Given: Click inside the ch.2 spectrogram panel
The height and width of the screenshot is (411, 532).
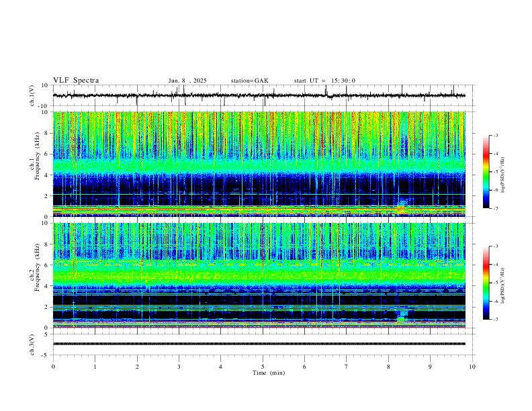Looking at the screenshot, I should (259, 275).
